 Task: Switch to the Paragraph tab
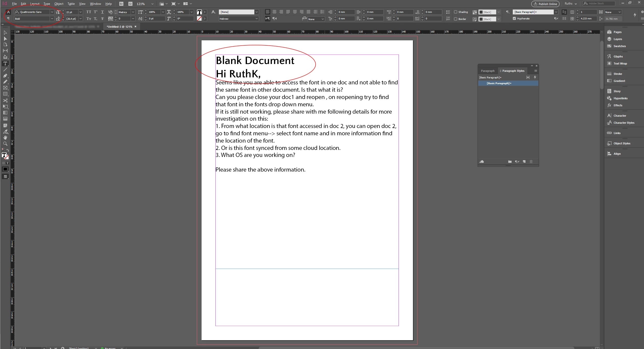(x=487, y=71)
